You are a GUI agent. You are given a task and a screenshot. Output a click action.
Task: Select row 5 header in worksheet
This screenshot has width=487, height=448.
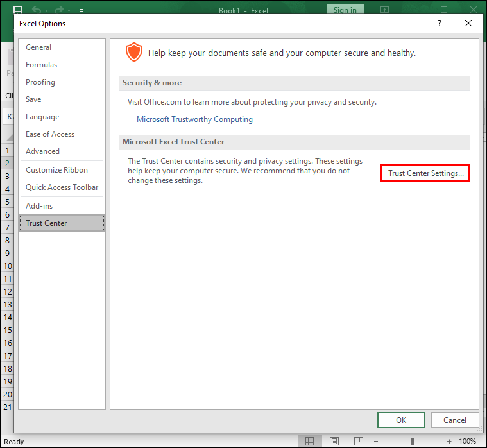(x=8, y=202)
